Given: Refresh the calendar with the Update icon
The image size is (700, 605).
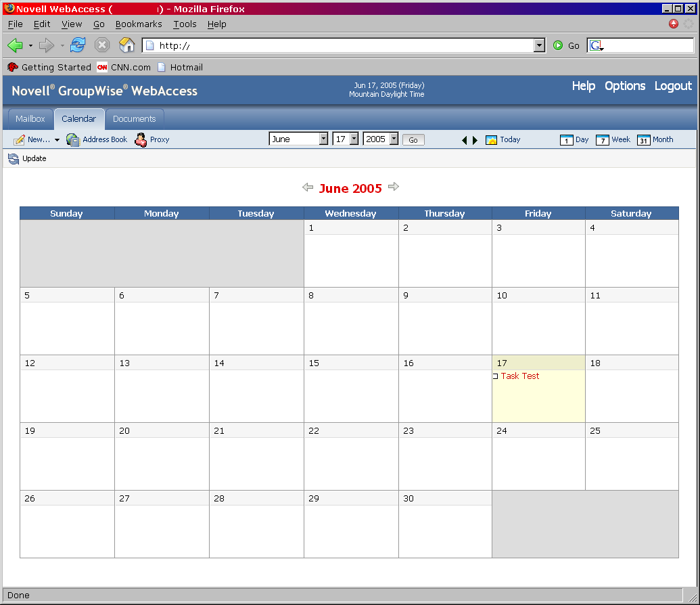Looking at the screenshot, I should click(x=13, y=158).
